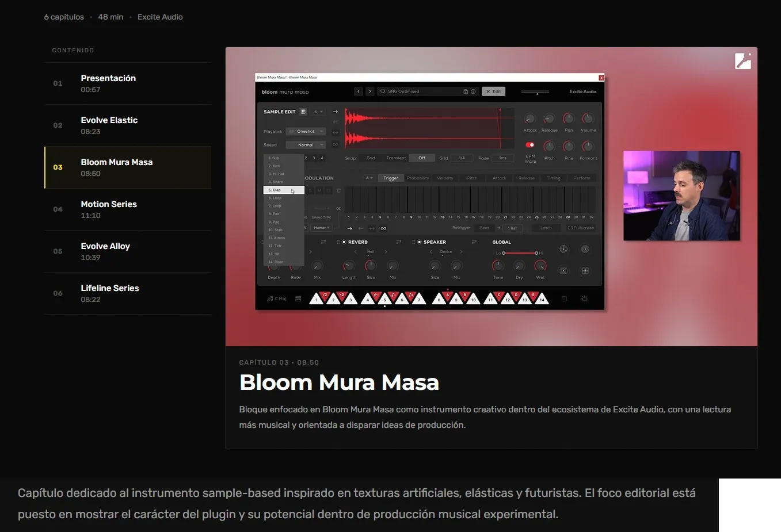Toggle the M mute button in modulation
Image resolution: width=781 pixels, height=532 pixels.
click(319, 190)
